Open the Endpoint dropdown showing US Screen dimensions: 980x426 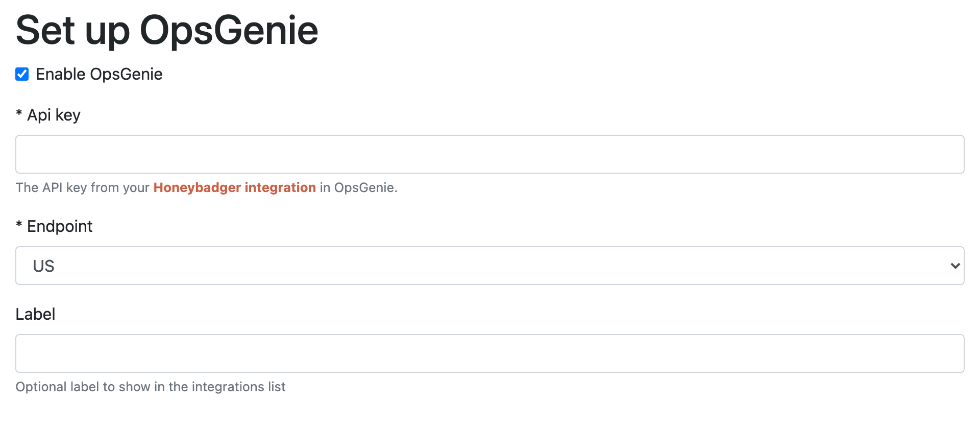[x=489, y=266]
